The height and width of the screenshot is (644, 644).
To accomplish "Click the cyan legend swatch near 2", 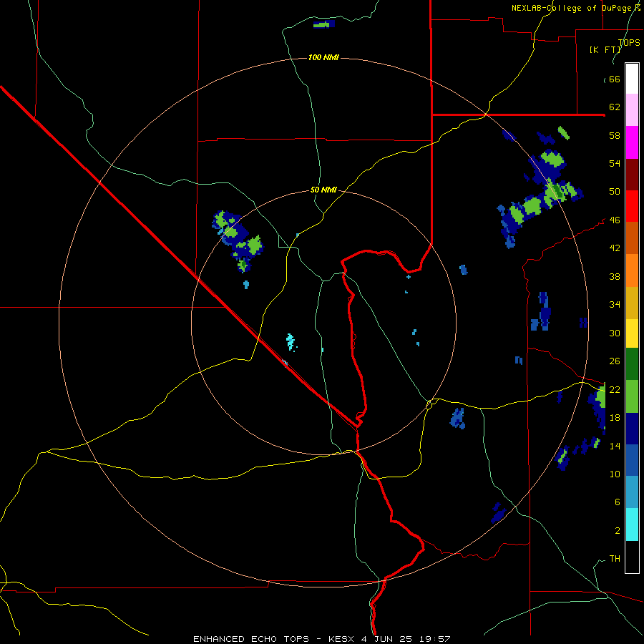I will click(x=632, y=525).
